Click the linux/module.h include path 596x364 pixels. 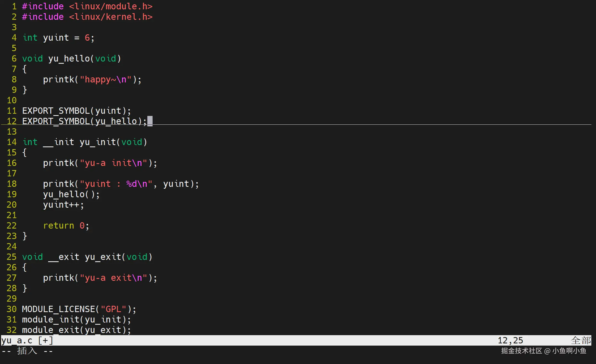point(111,6)
